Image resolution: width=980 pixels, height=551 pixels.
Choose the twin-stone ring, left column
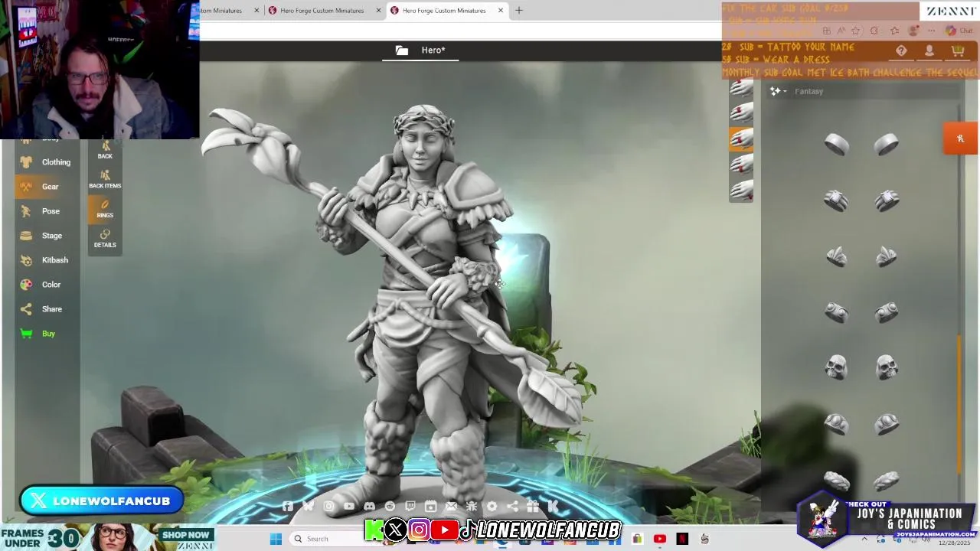[x=836, y=312]
